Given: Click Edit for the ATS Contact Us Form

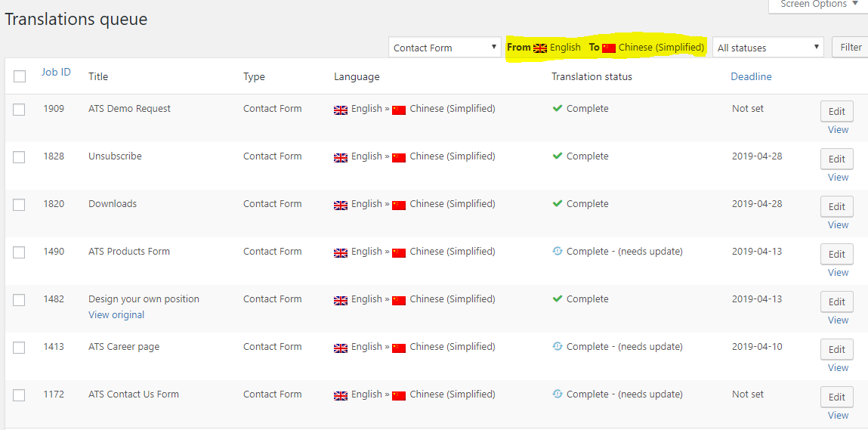Looking at the screenshot, I should click(836, 397).
